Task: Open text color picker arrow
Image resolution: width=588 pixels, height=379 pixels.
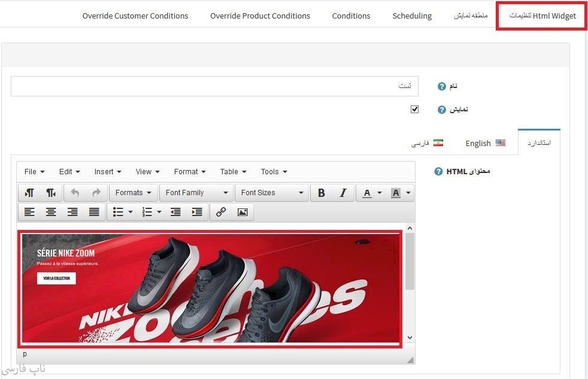Action: (x=380, y=193)
